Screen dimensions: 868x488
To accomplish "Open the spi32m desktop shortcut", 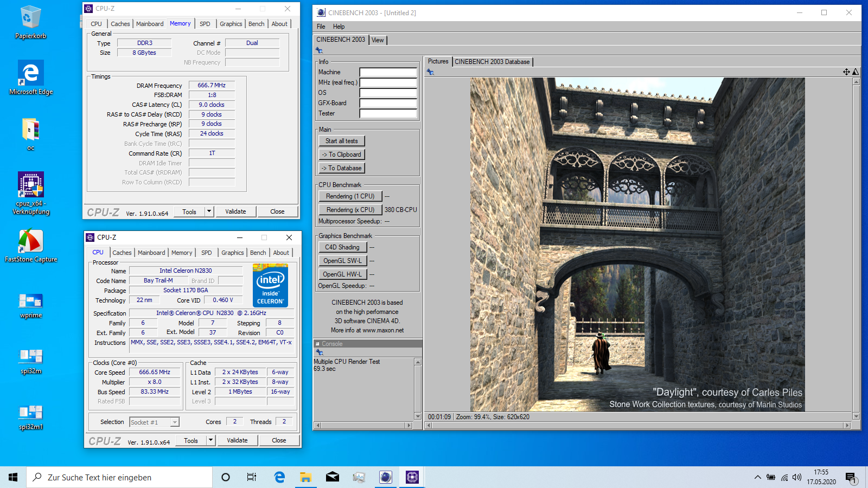I will coord(31,361).
